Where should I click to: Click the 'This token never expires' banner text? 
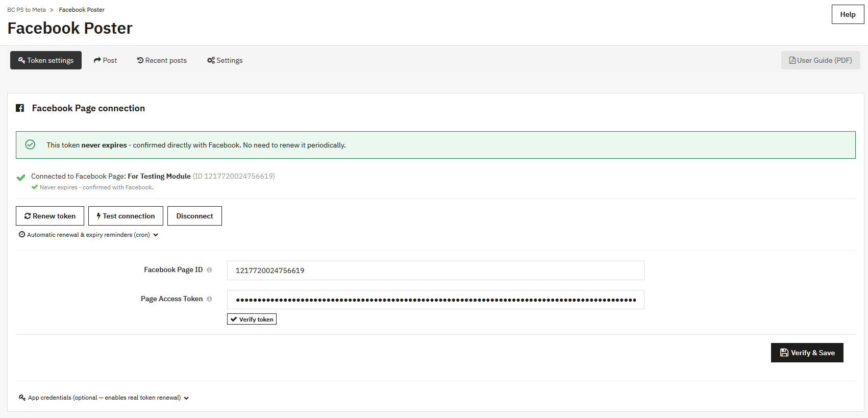196,145
